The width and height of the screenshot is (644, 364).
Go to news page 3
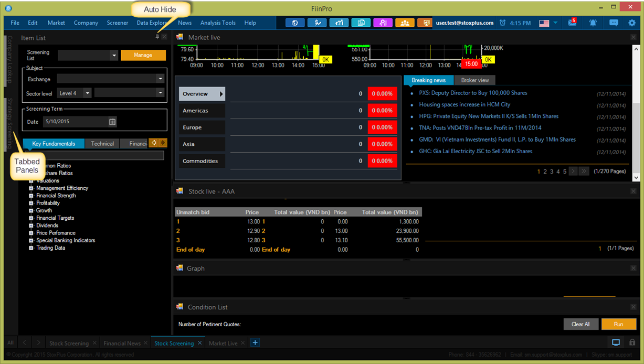tap(552, 172)
